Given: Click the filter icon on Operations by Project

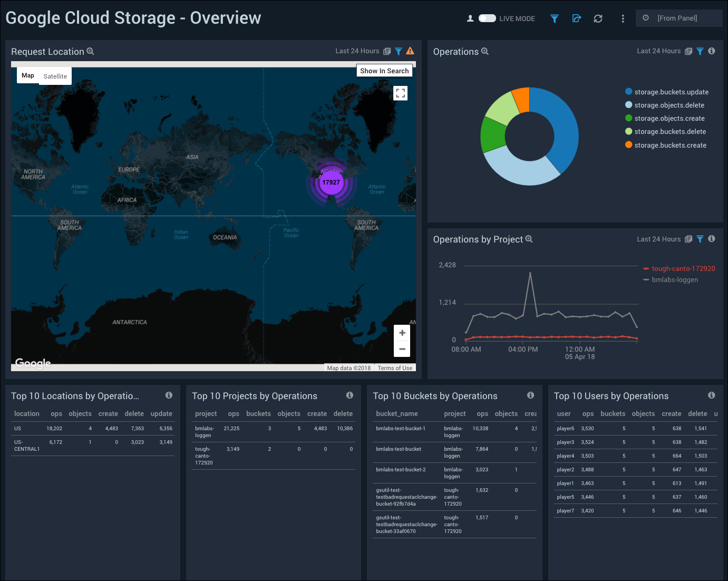Looking at the screenshot, I should pos(700,239).
